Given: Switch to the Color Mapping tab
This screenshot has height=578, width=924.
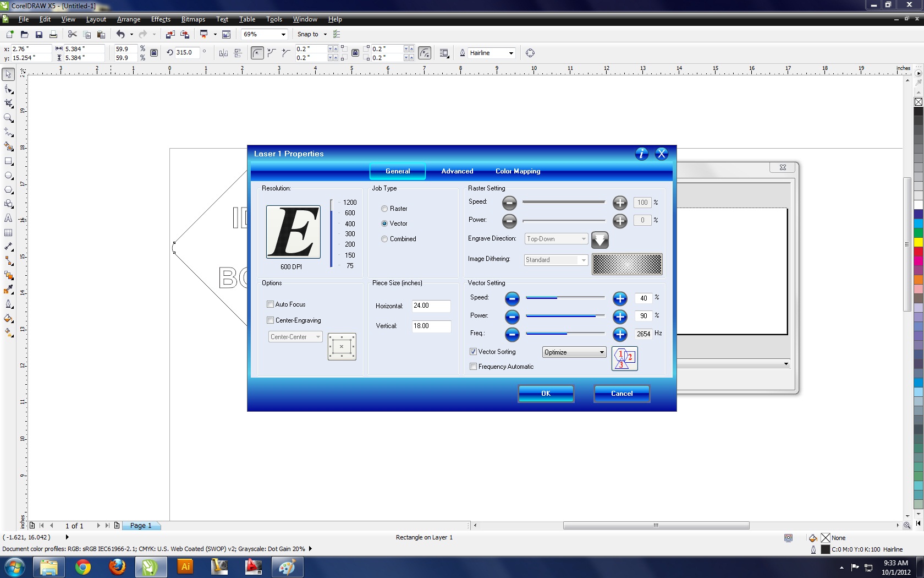Looking at the screenshot, I should click(x=518, y=171).
